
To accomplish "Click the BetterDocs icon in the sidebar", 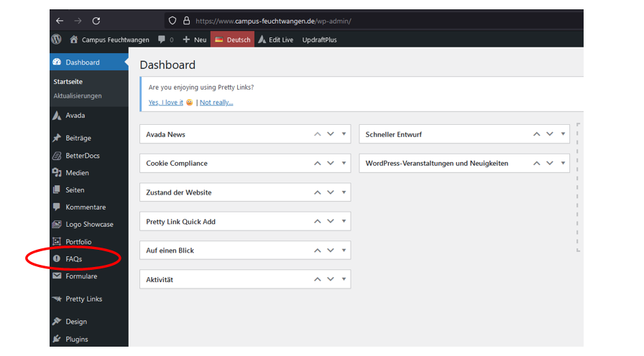I will 57,156.
